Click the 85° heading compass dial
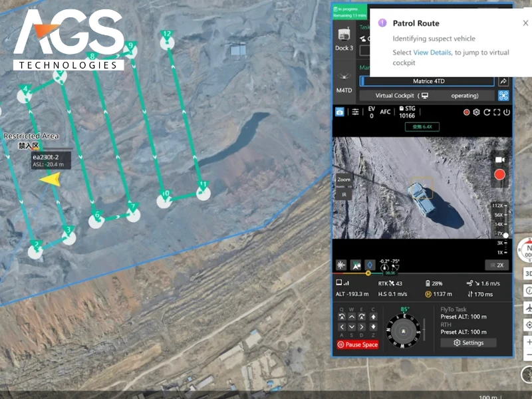This screenshot has width=532, height=399. pos(404,331)
